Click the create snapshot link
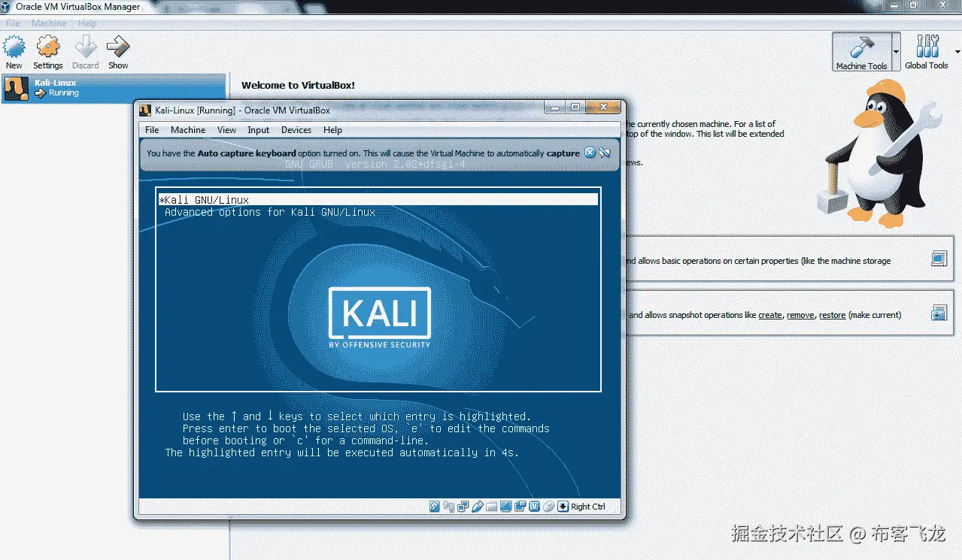The height and width of the screenshot is (560, 962). (770, 315)
